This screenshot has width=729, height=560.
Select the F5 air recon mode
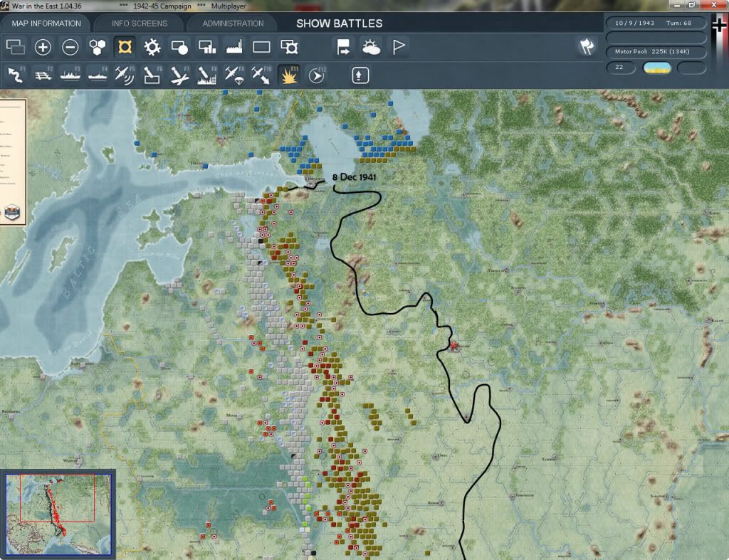coord(125,75)
